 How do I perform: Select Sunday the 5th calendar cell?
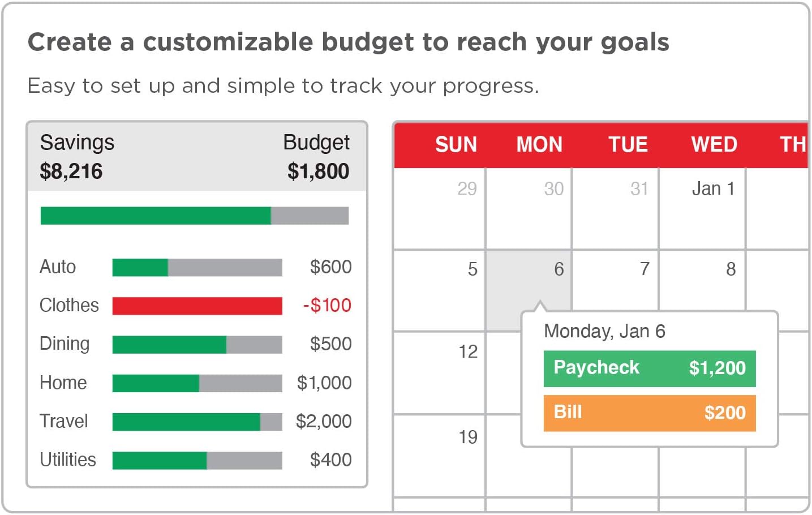440,290
